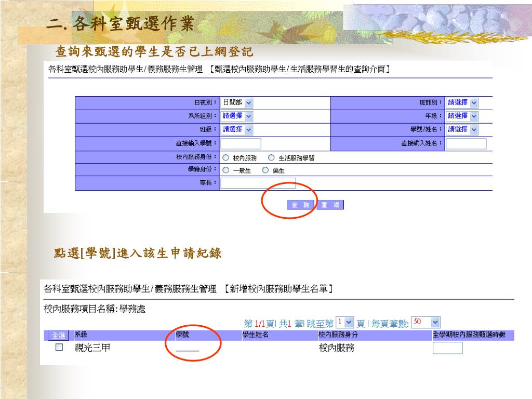532x399 pixels.
Task: Click the 校內服務項目名稱: 學務處 text
Action: [95, 309]
